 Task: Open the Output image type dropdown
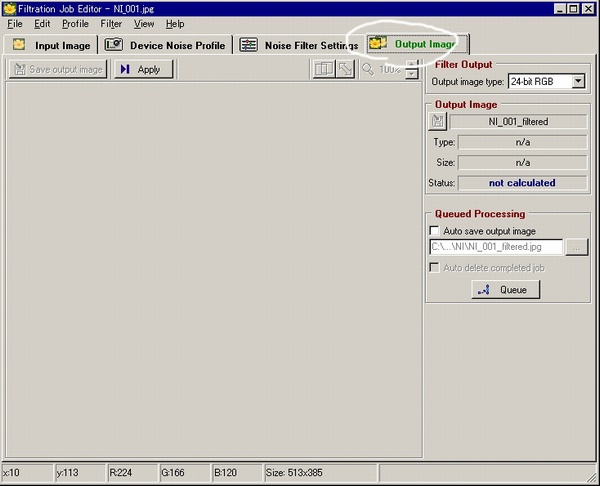click(578, 81)
